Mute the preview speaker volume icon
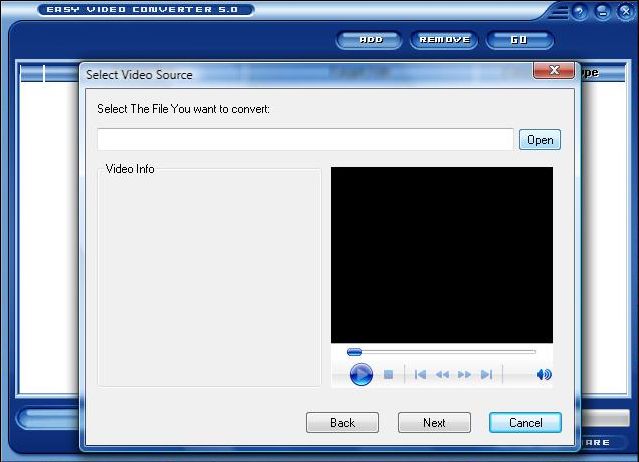 [543, 375]
